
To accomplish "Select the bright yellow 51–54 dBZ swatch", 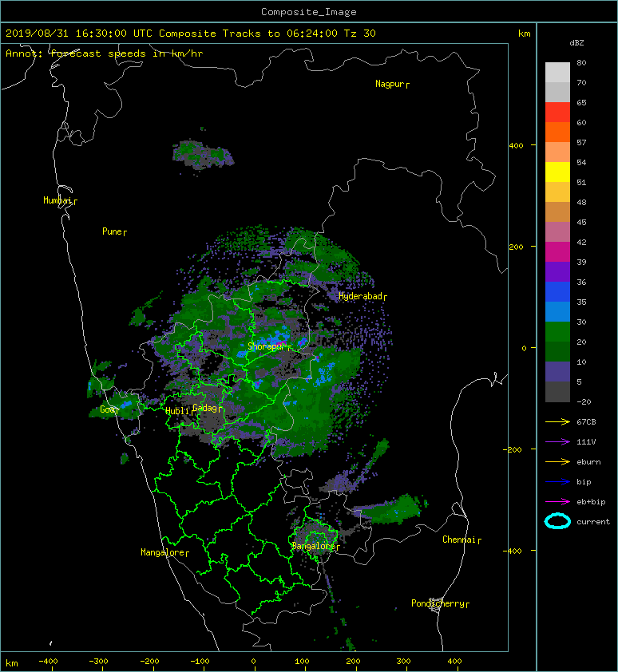I will pyautogui.click(x=557, y=172).
